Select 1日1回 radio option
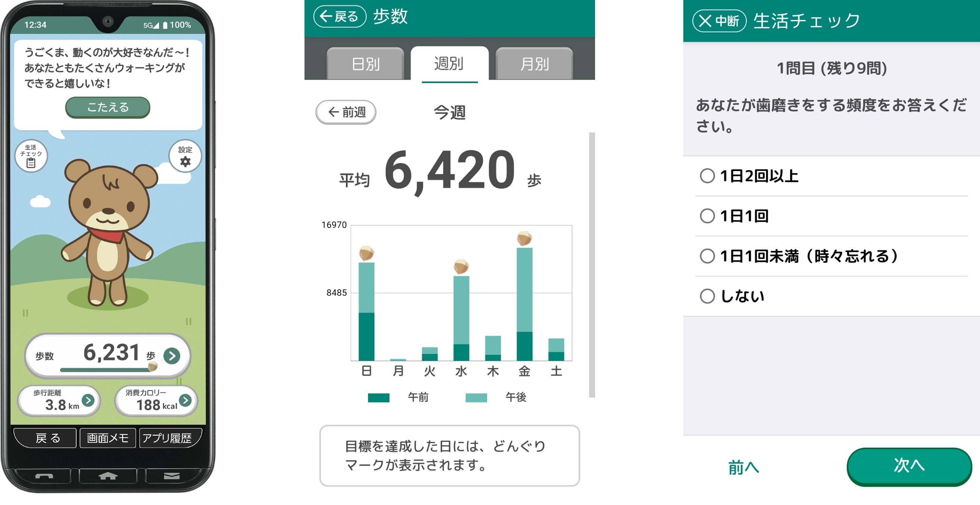 707,216
